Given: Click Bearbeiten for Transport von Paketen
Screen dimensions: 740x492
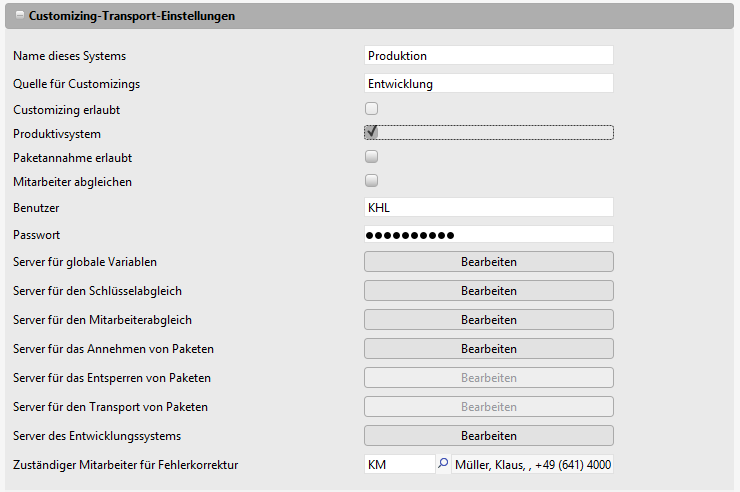Looking at the screenshot, I should point(488,407).
